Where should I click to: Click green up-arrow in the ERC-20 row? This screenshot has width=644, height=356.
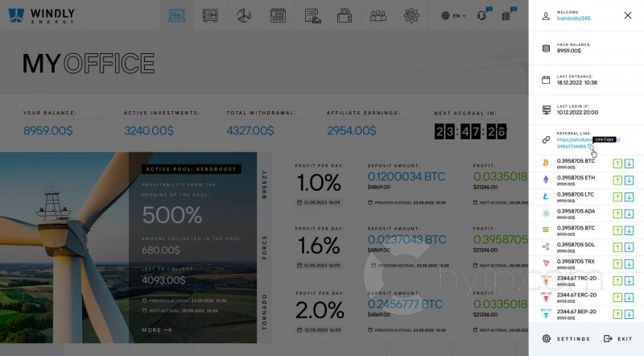pyautogui.click(x=617, y=298)
